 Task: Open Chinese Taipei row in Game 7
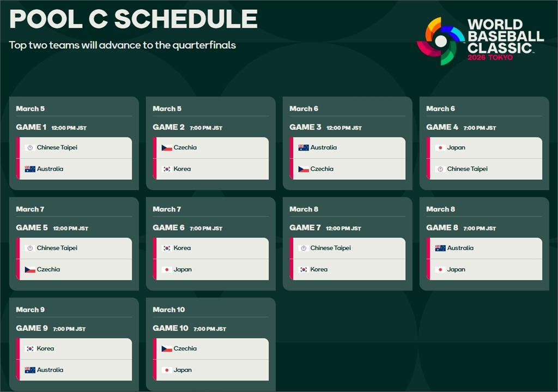pyautogui.click(x=349, y=248)
